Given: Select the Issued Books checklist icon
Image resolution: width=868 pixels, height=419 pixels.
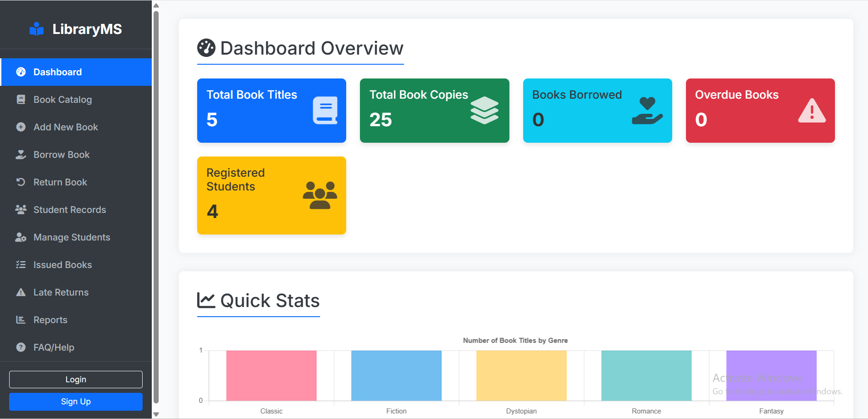Looking at the screenshot, I should (21, 264).
